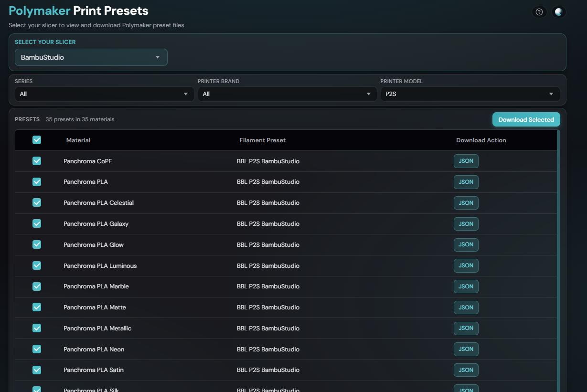
Task: Toggle the theme sphere icon
Action: pos(559,12)
